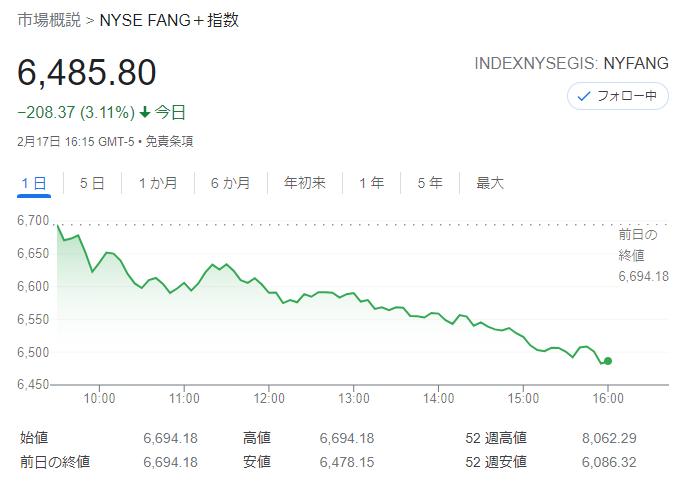Click the 始値 opening value 6,694.18
The image size is (685, 485).
click(171, 438)
